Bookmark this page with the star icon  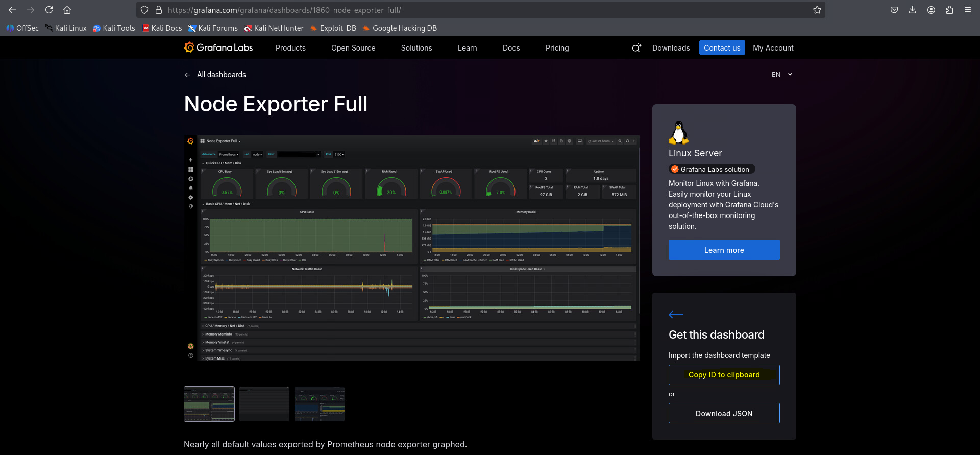[x=817, y=10]
